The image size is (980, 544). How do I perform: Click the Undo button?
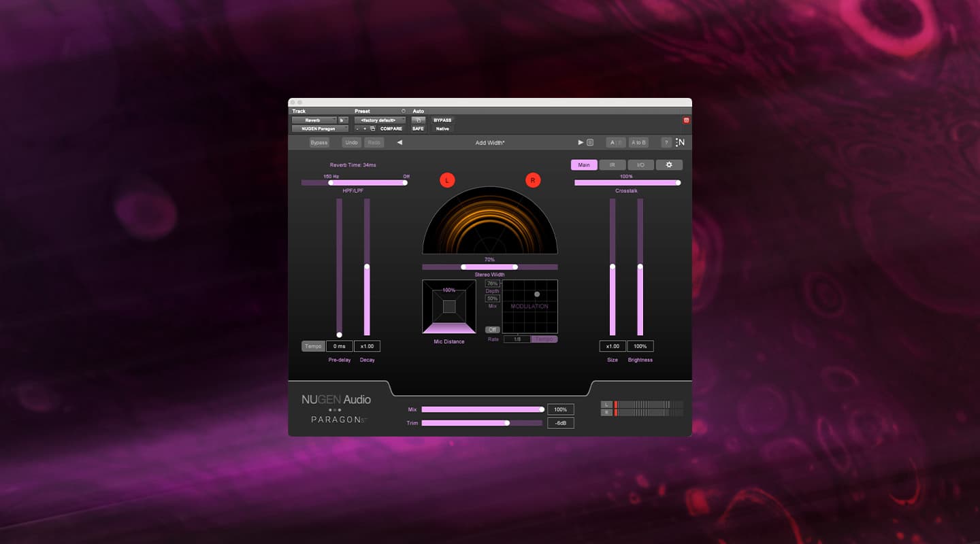click(351, 143)
